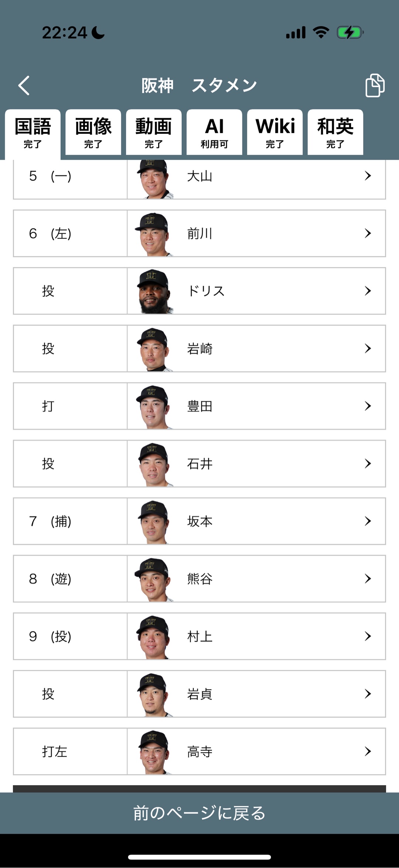Tap 石井 player photo
The width and height of the screenshot is (399, 868).
[x=154, y=464]
